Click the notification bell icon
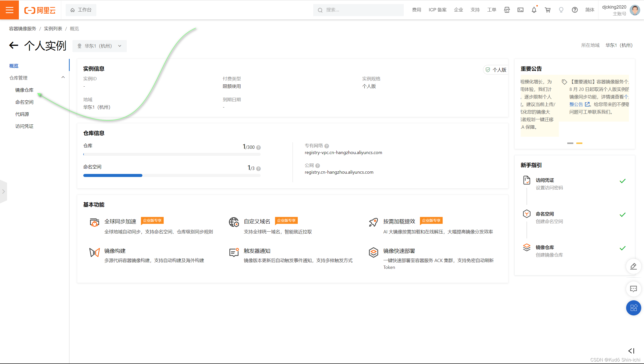Screen dimensions: 644x364 point(534,10)
